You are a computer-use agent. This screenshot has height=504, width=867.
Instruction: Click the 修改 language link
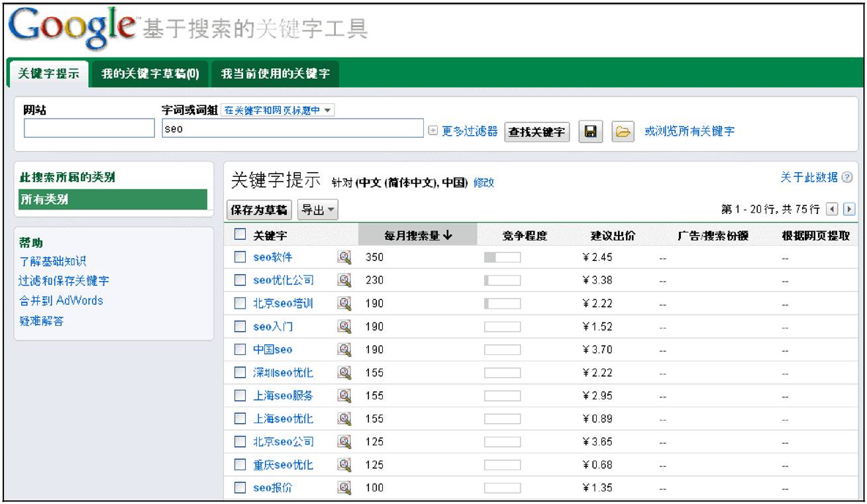point(484,183)
